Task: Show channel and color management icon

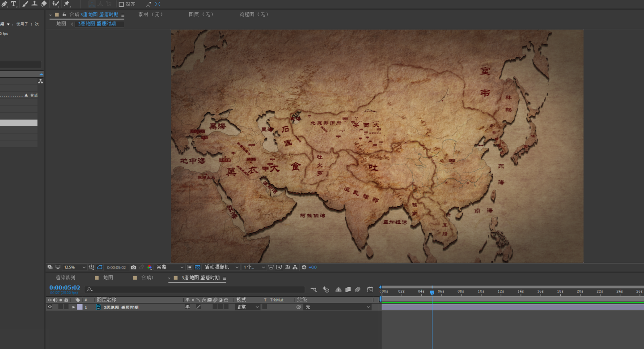Action: (149, 267)
